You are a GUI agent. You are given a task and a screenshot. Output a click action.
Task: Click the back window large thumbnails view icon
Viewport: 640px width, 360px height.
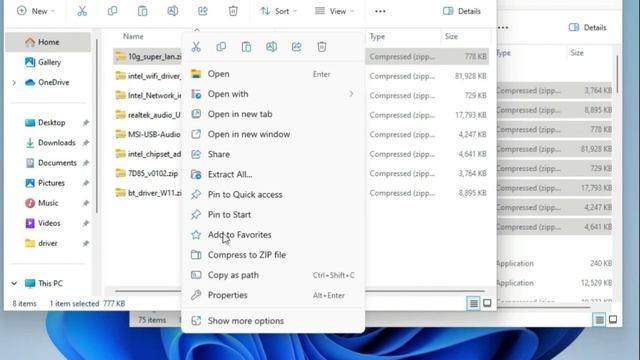(613, 320)
